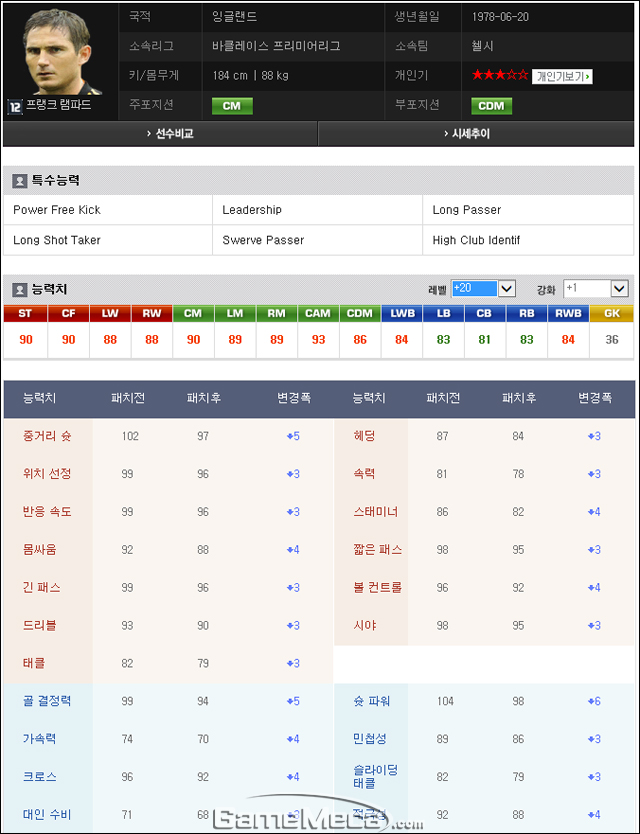Click the 드리블 stat label
640x834 pixels.
[x=39, y=626]
